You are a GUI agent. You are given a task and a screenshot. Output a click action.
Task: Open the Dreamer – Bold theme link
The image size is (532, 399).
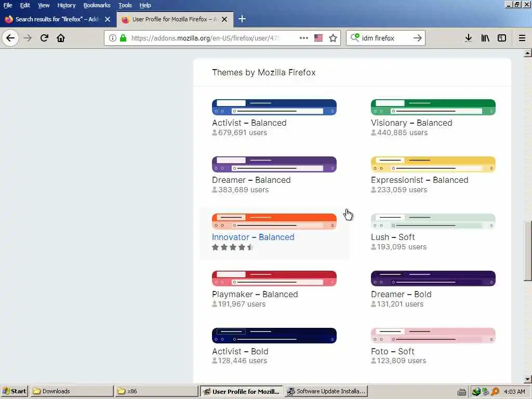[x=401, y=294]
